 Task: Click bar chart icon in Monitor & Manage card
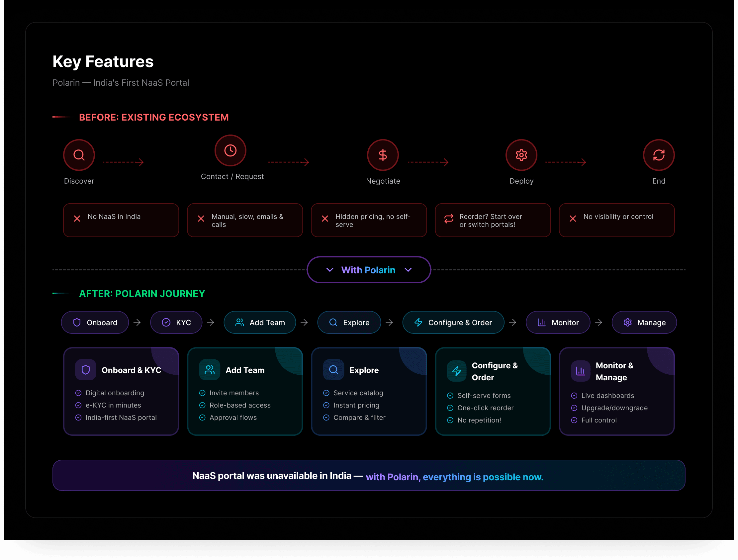580,371
